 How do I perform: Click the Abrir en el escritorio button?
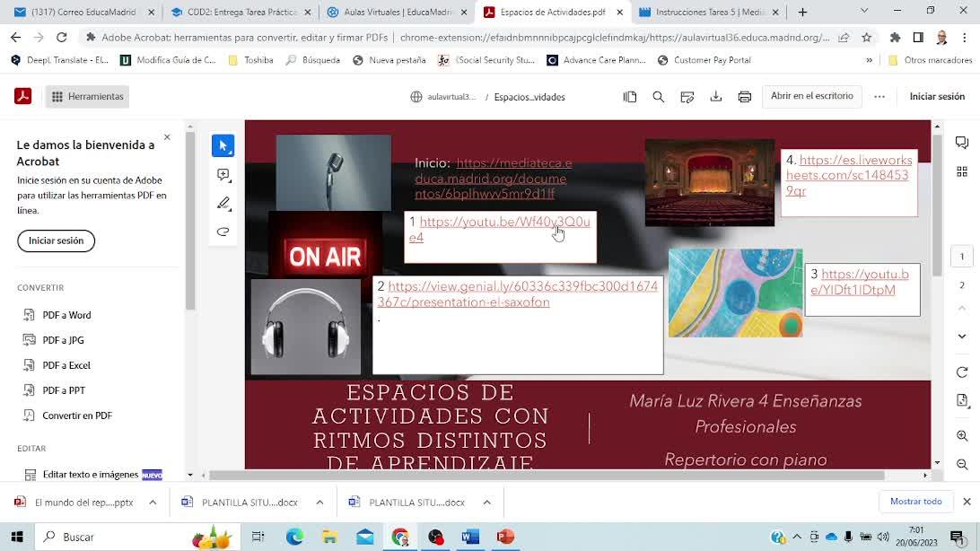coord(811,96)
